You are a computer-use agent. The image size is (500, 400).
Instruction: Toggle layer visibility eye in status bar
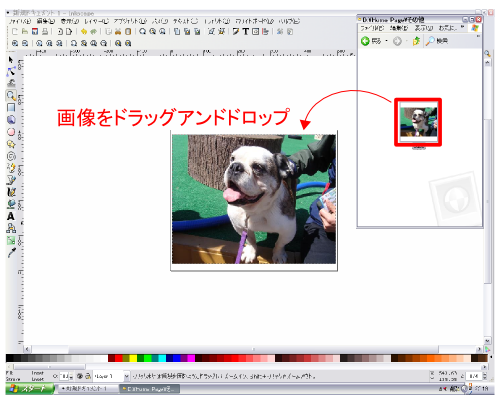tap(80, 376)
